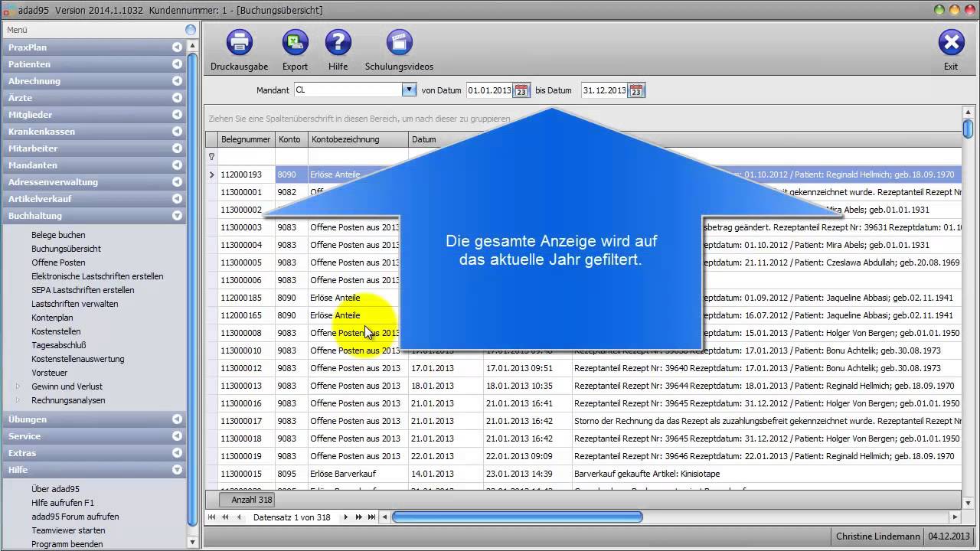
Task: Open Offene Posten in Buchhaltung menu
Action: click(58, 262)
